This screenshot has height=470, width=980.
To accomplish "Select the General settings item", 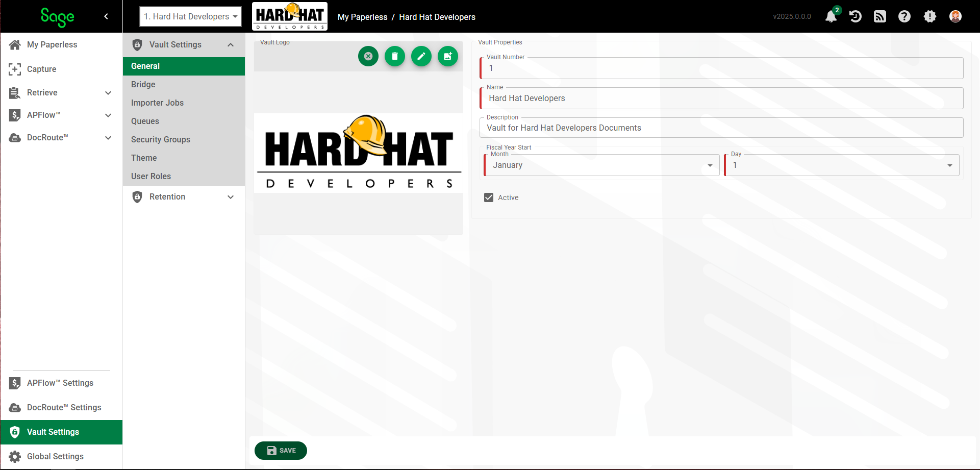I will pos(184,66).
